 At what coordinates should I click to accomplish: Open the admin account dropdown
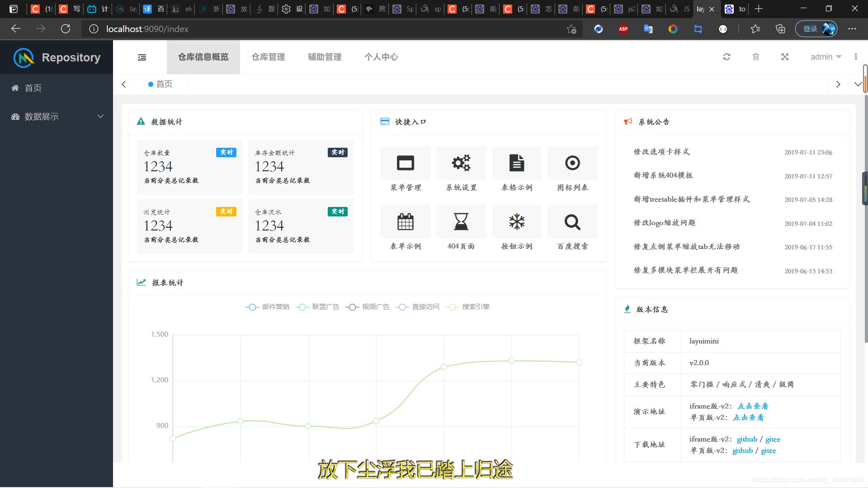tap(826, 57)
